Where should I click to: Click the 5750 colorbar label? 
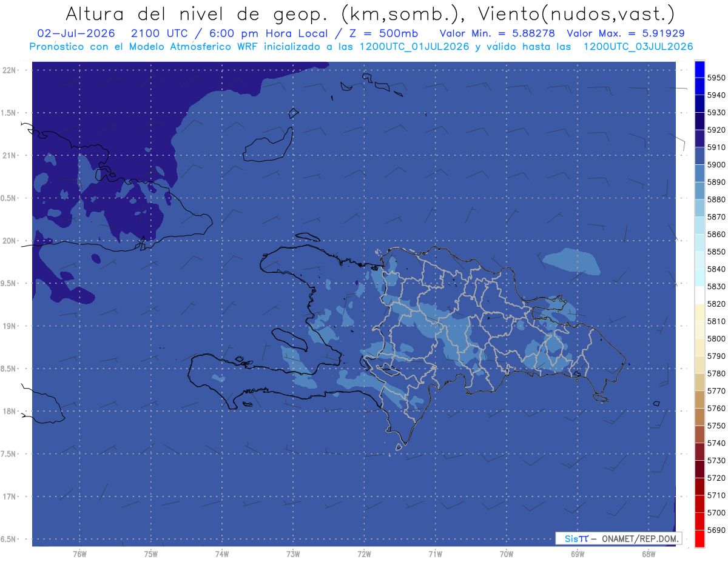click(x=716, y=426)
